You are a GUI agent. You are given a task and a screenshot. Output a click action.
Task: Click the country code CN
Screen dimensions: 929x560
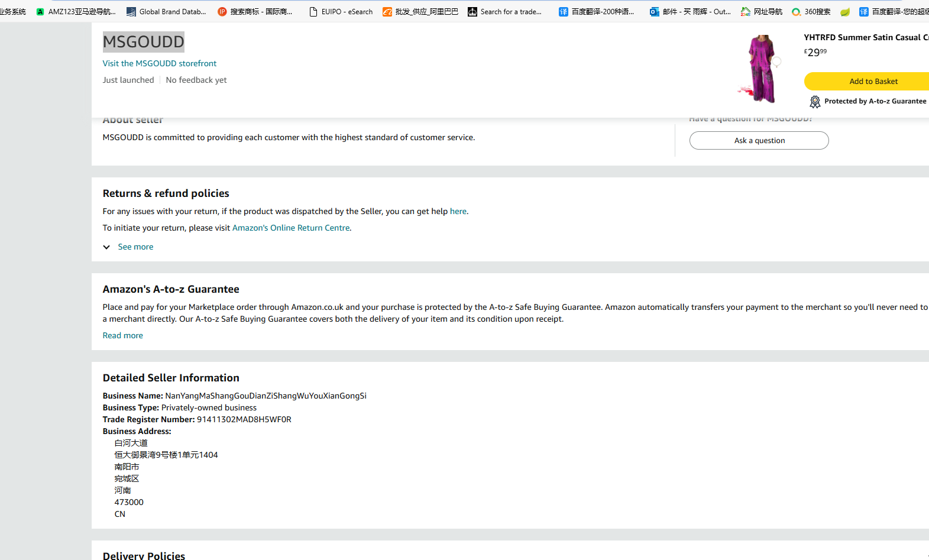[x=120, y=514]
